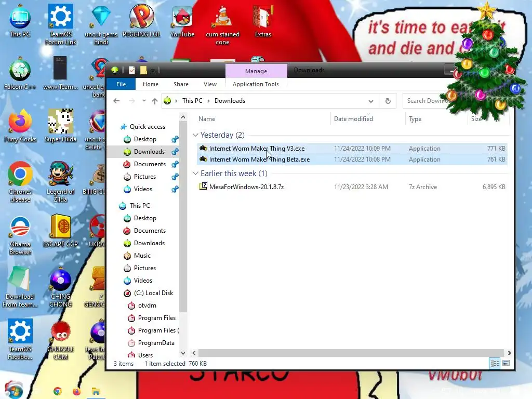Click the chevron before This PC in address bar
Viewport: 532px width, 399px height.
tap(177, 101)
